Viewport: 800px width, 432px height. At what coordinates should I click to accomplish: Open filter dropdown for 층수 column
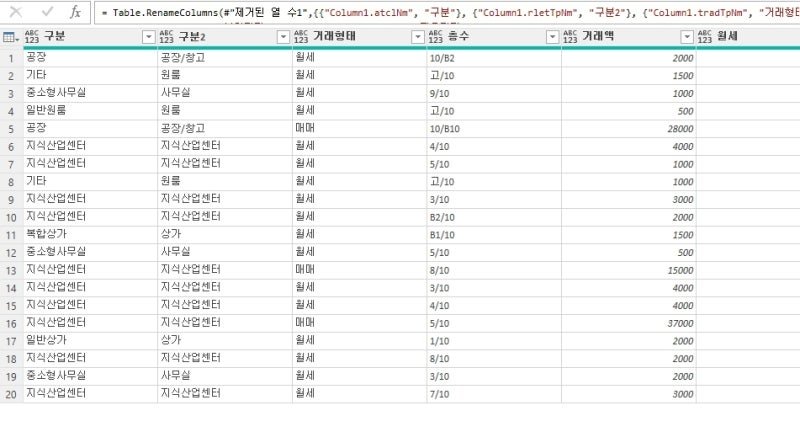pyautogui.click(x=553, y=37)
